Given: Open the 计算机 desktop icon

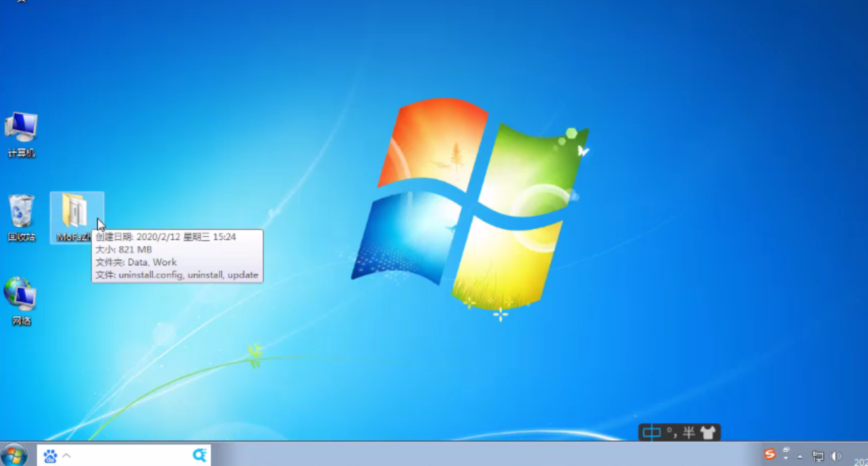Looking at the screenshot, I should coord(21,134).
